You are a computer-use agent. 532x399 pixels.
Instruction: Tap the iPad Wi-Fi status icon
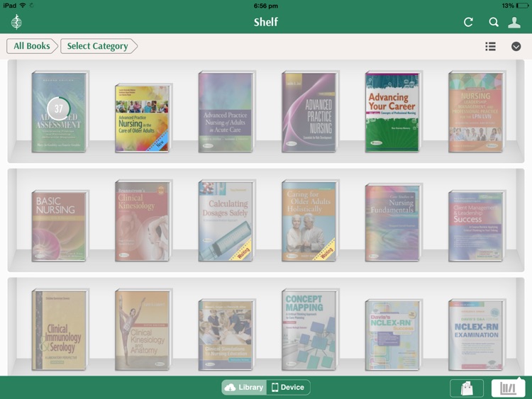point(23,6)
